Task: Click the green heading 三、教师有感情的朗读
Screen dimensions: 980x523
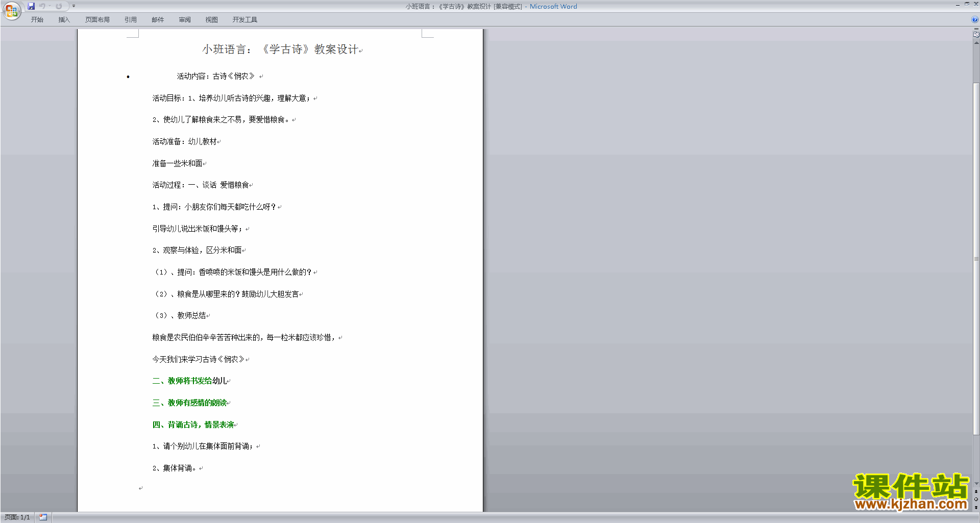Action: [x=189, y=403]
